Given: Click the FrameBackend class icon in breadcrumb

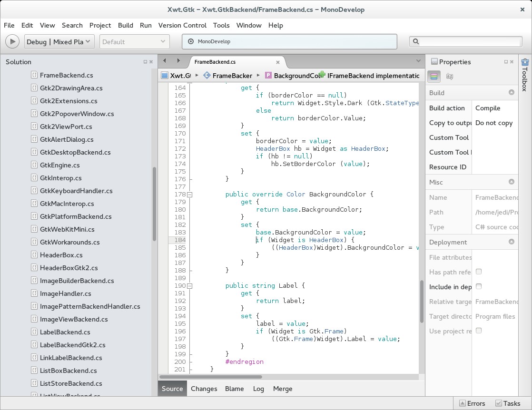Looking at the screenshot, I should pyautogui.click(x=207, y=76).
